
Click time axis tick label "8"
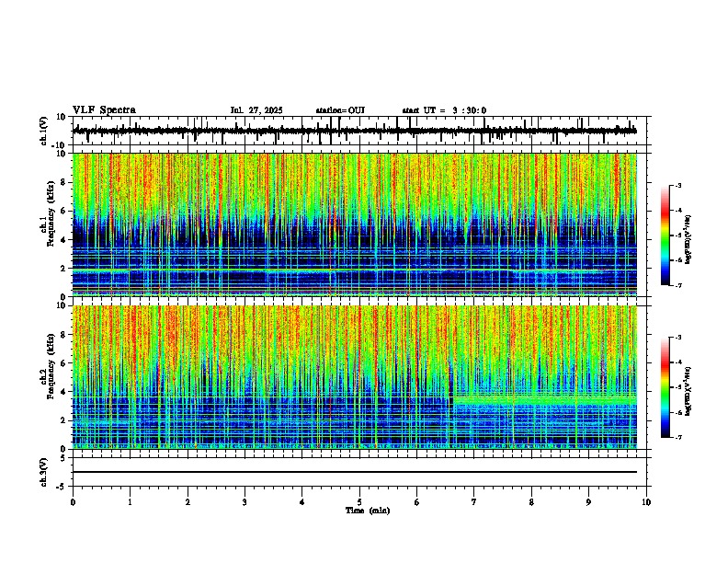click(x=531, y=502)
